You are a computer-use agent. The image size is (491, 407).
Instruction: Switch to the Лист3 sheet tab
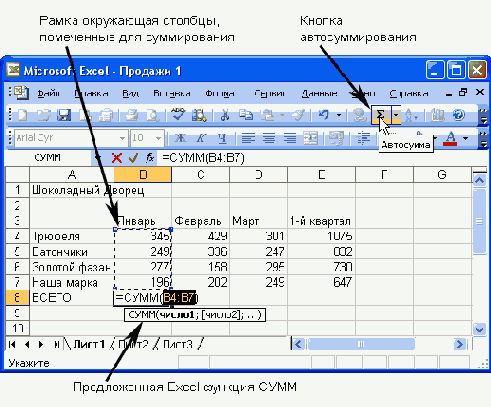click(178, 344)
